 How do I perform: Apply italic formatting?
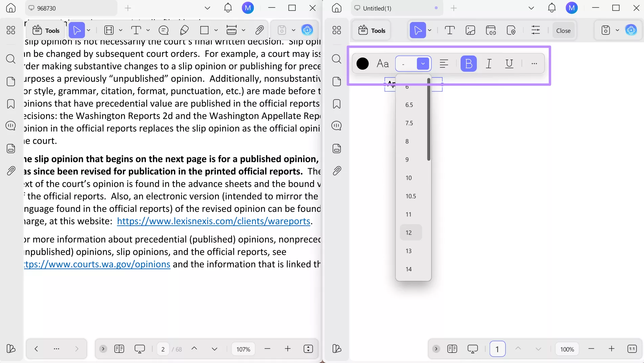coord(488,63)
